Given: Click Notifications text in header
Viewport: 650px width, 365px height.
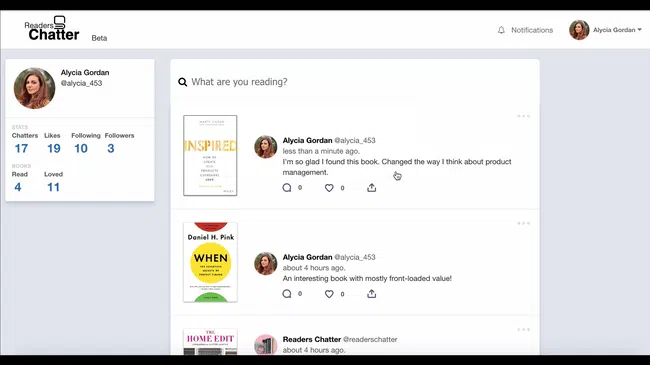Looking at the screenshot, I should [x=532, y=30].
